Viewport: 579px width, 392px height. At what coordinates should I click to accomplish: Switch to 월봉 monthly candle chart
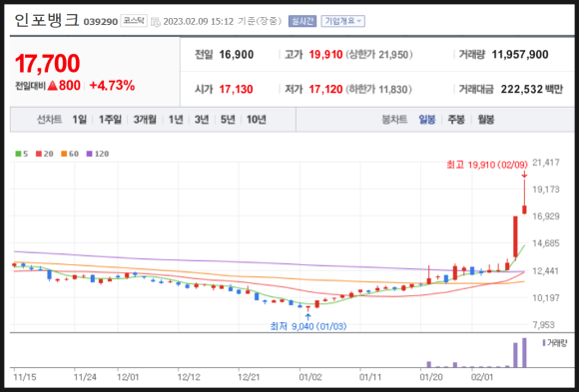(x=486, y=120)
